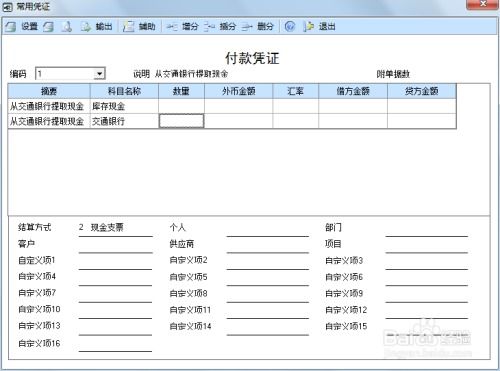
Task: Click 插分 to insert an entry line
Action: 220,27
